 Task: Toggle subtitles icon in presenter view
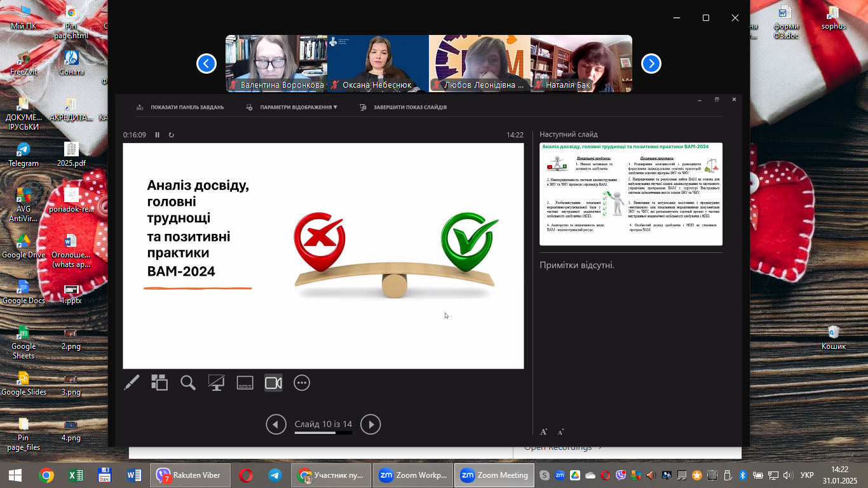pyautogui.click(x=245, y=383)
